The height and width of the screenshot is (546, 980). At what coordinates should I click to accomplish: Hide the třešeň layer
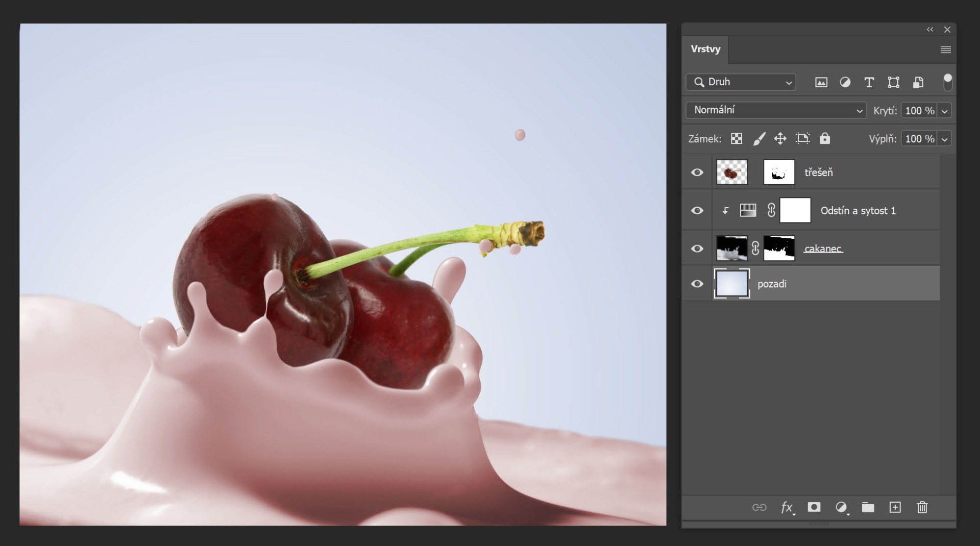[x=697, y=172]
